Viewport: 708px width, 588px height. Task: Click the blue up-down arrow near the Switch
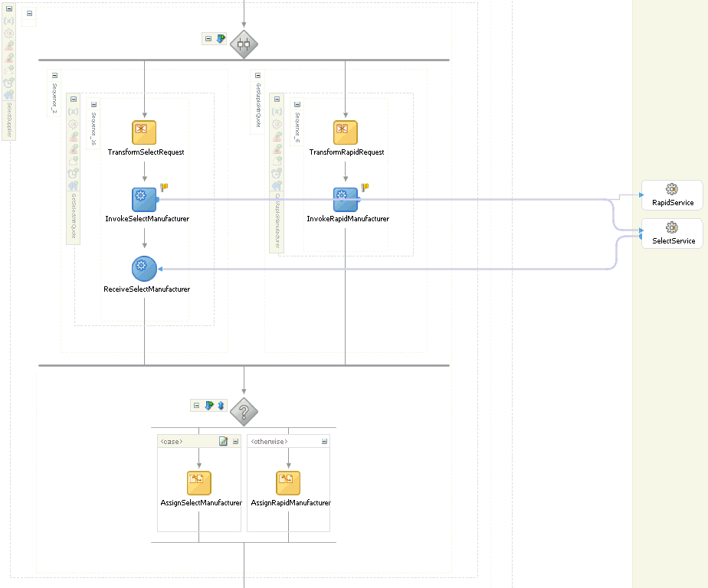[221, 405]
